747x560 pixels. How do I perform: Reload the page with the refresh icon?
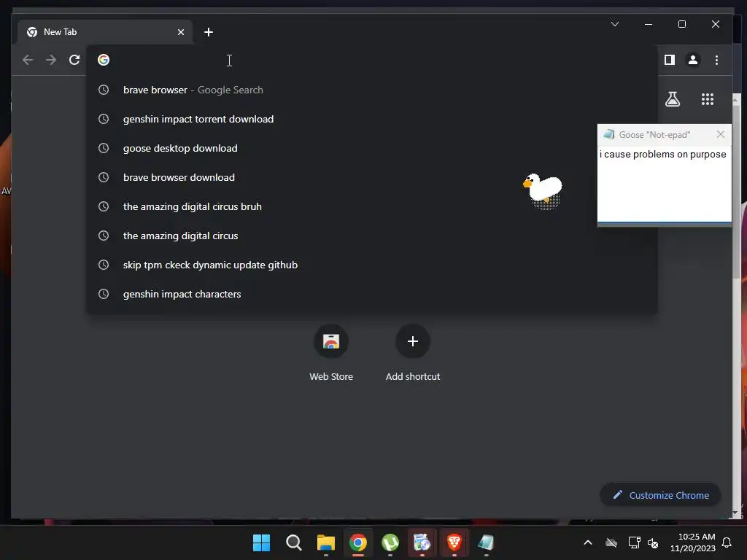tap(74, 60)
